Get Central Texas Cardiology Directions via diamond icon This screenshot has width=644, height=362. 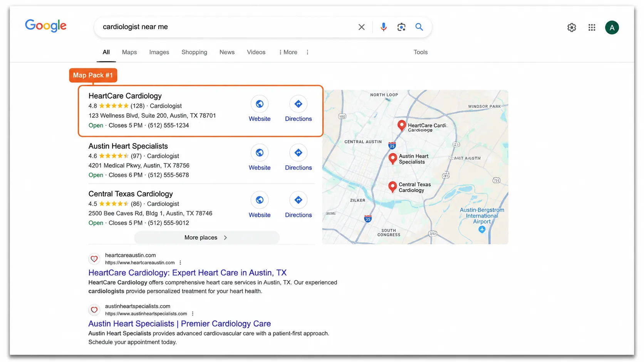(x=298, y=200)
